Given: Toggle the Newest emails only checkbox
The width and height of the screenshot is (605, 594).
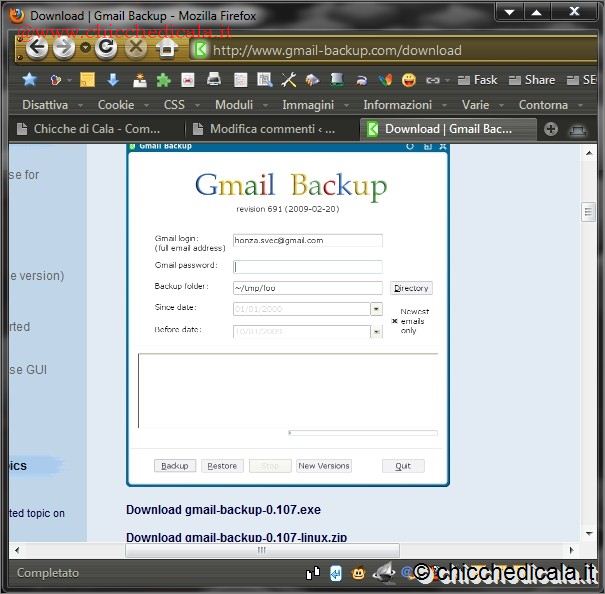Looking at the screenshot, I should click(394, 321).
